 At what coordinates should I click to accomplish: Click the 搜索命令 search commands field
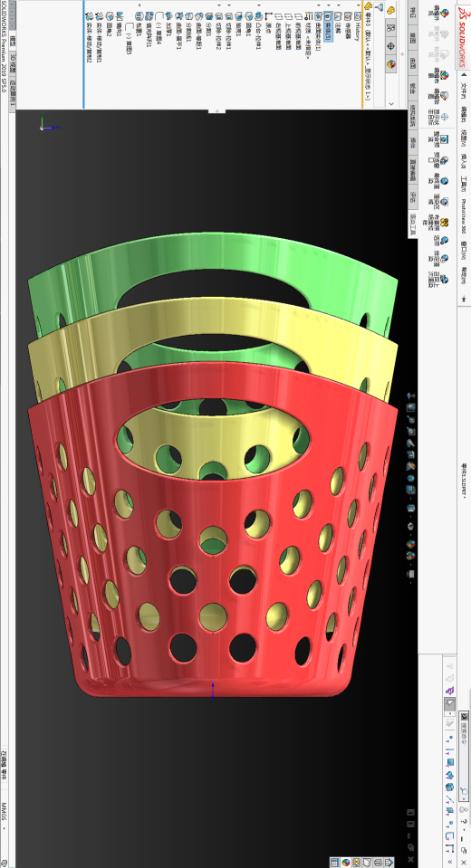(x=464, y=756)
